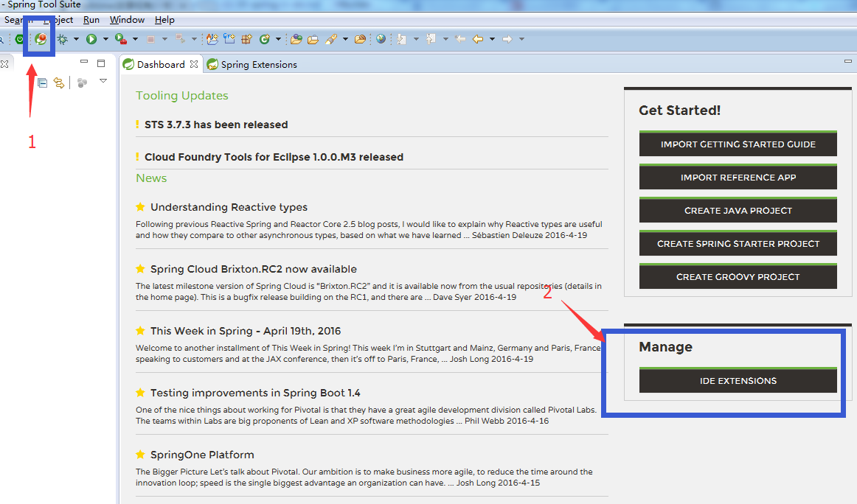Switch to the Spring Extensions tab
The width and height of the screenshot is (857, 504).
(x=252, y=64)
